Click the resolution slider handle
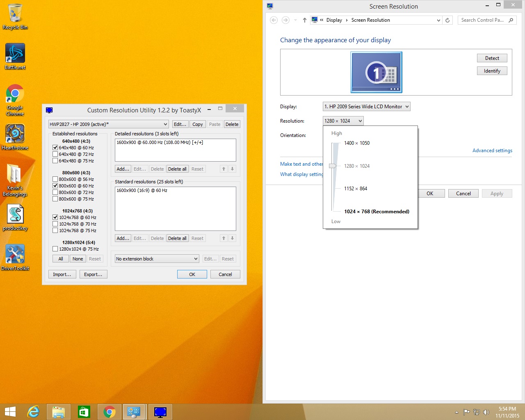 coord(333,166)
